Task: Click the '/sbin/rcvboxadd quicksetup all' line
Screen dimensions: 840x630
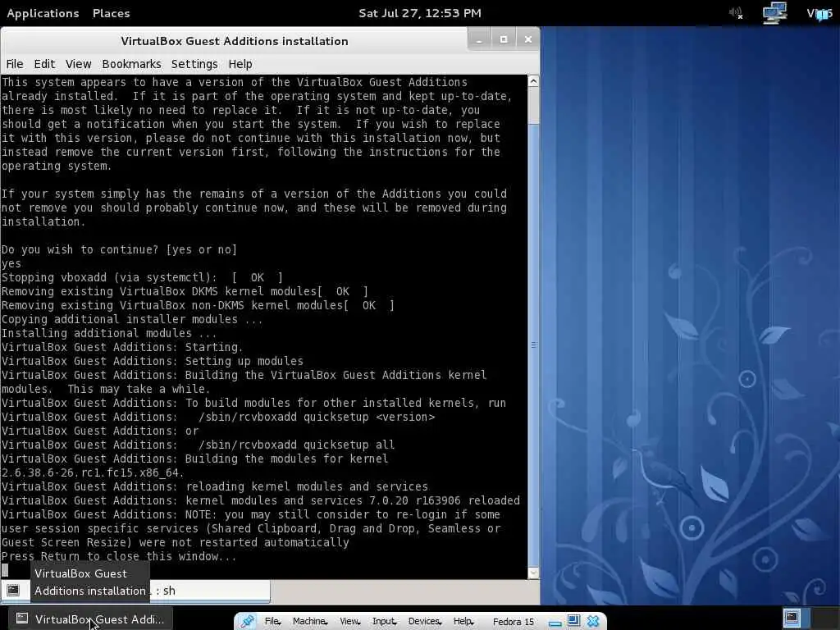Action: pyautogui.click(x=296, y=445)
